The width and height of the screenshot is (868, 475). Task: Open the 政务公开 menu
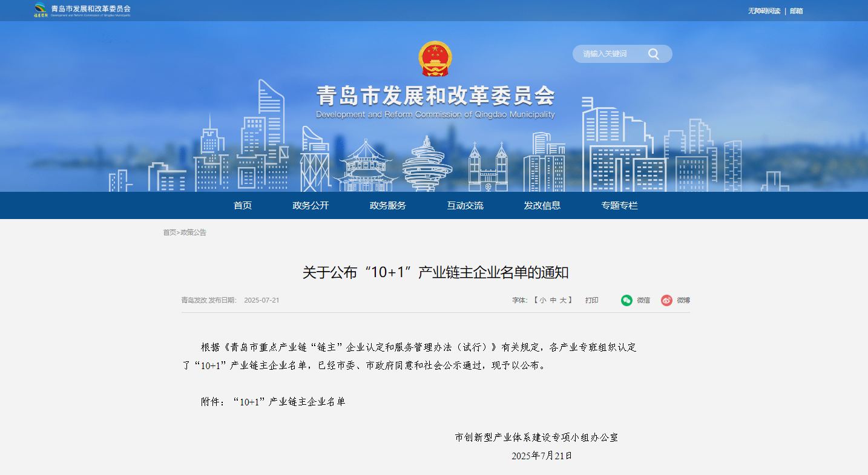(x=311, y=205)
